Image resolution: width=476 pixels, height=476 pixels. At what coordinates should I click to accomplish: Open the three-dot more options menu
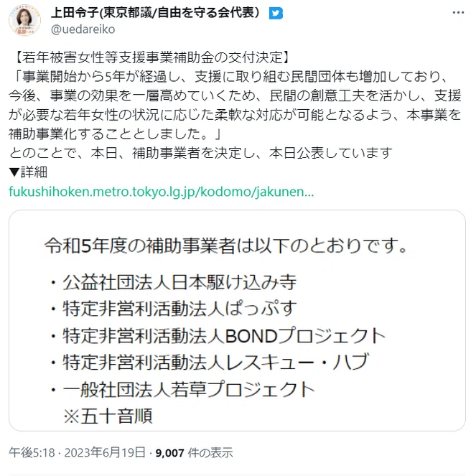pyautogui.click(x=458, y=13)
